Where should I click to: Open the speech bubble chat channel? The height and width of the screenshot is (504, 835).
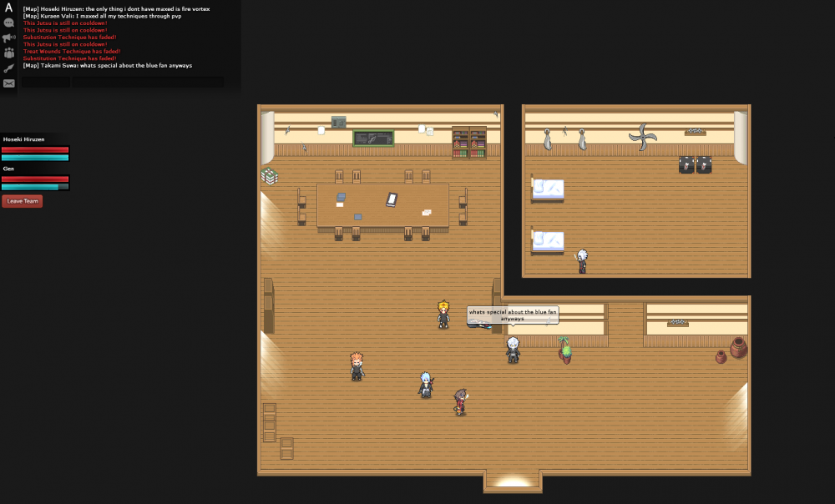click(8, 23)
